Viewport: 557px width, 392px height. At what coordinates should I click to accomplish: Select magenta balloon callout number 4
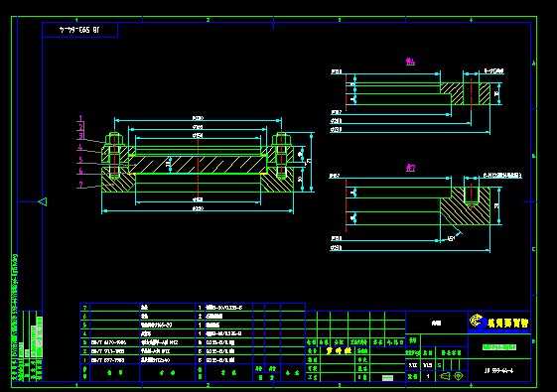pos(80,147)
